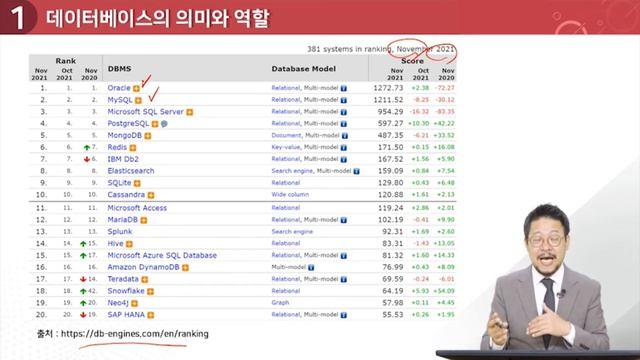Click the info icon in the SAP HANA row
This screenshot has height=360, width=640.
click(x=344, y=315)
